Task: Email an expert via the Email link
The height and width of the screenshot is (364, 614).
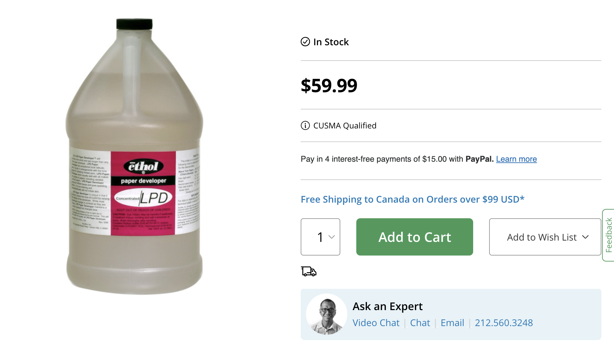Action: 452,323
